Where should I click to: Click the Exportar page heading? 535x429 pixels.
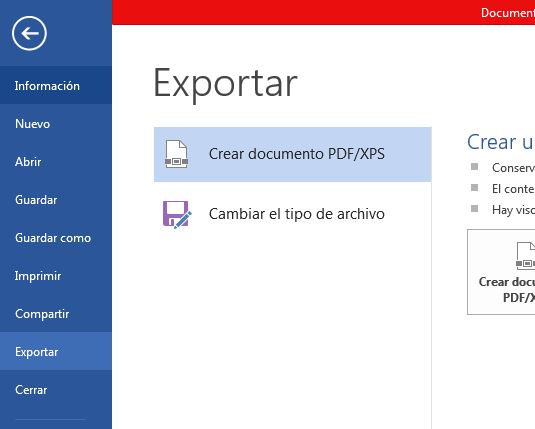(x=226, y=84)
